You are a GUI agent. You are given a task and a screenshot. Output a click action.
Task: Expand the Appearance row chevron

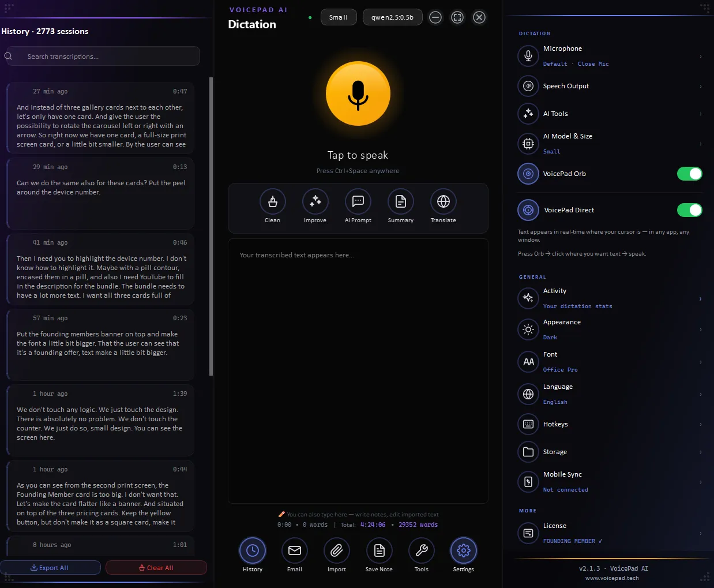pyautogui.click(x=701, y=329)
